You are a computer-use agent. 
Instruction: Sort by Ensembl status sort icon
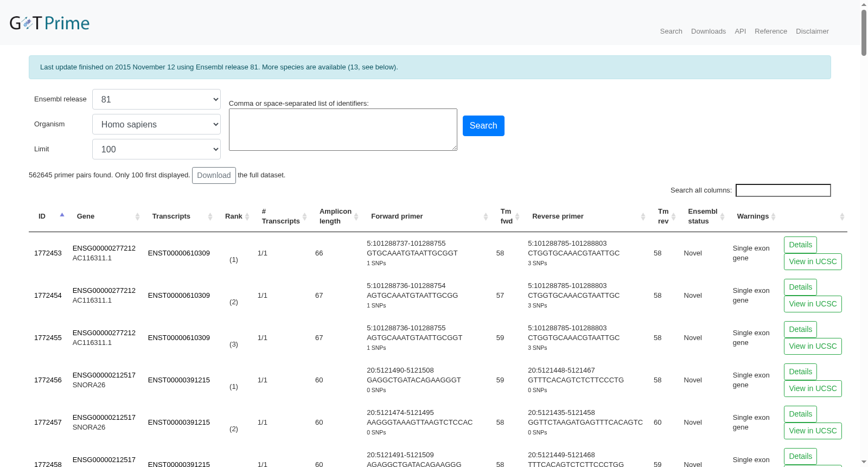click(x=723, y=216)
